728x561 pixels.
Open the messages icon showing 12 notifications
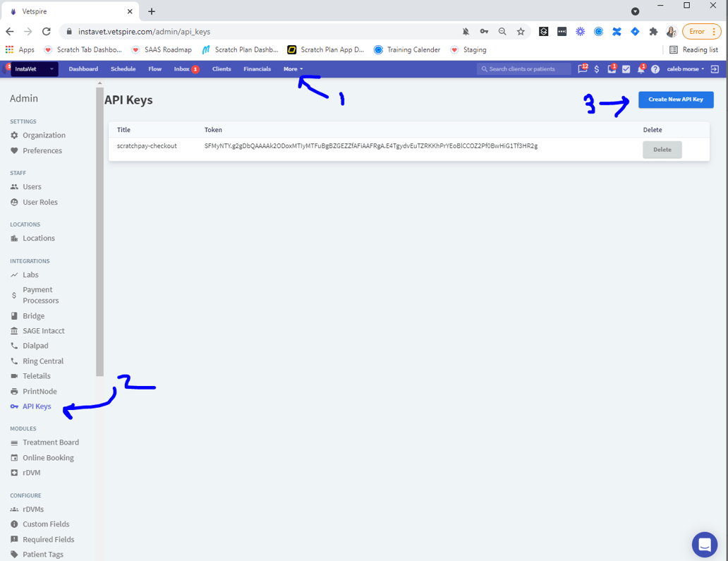(x=581, y=68)
